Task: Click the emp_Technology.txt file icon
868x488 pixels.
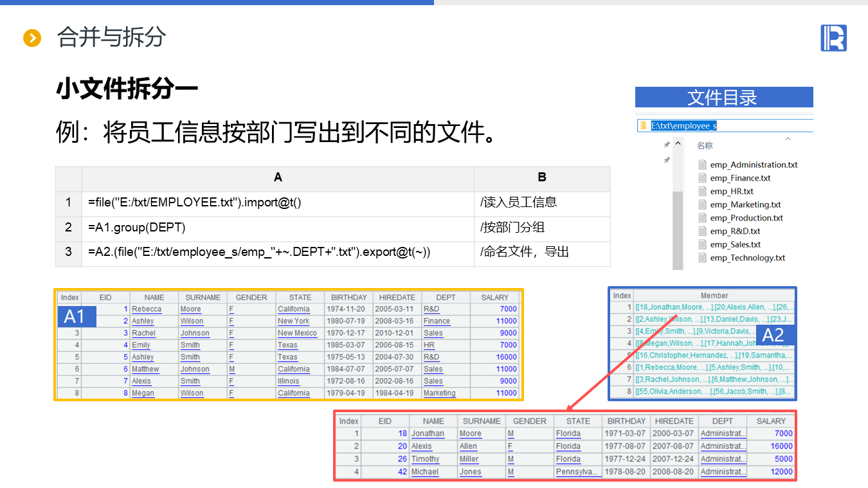Action: coord(702,258)
